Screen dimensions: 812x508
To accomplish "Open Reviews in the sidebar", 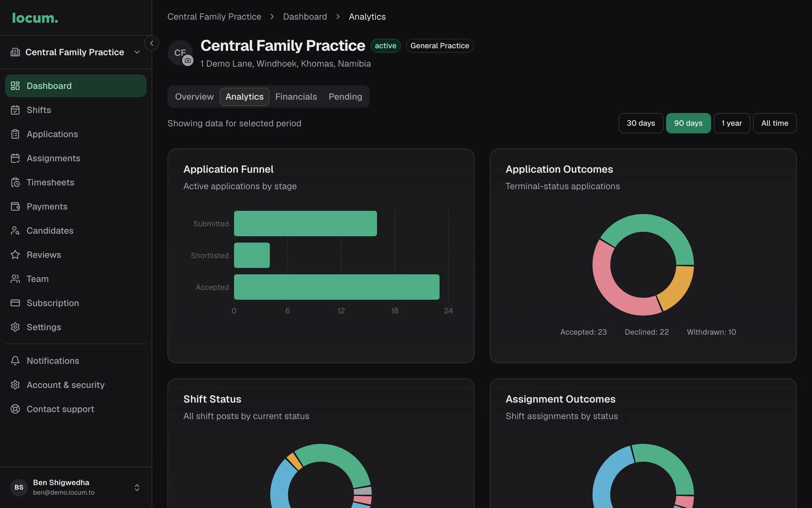I will [x=76, y=255].
